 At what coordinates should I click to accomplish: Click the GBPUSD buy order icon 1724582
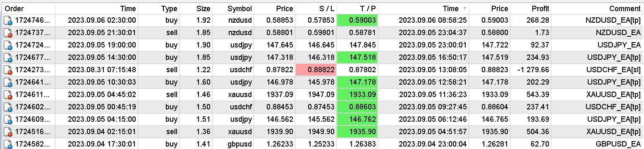tap(8, 144)
